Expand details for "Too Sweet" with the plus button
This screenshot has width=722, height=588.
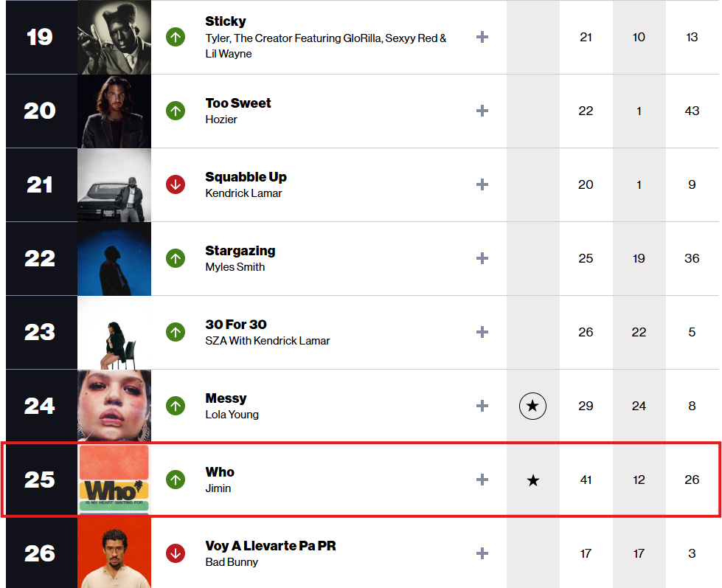coord(482,111)
